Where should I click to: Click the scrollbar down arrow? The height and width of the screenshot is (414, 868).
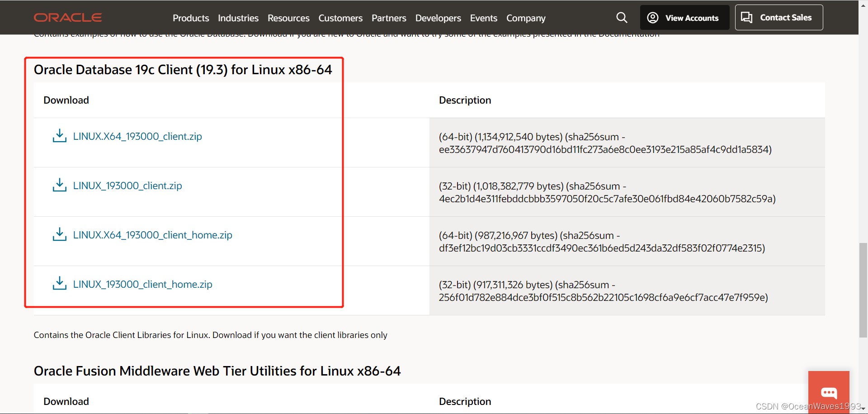coord(863,409)
